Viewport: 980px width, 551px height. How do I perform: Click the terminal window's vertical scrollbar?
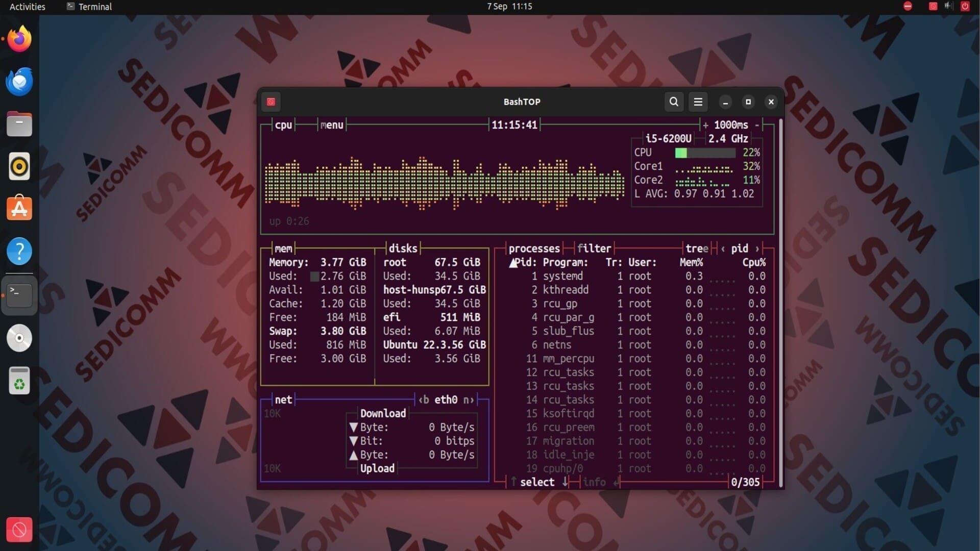click(x=780, y=301)
